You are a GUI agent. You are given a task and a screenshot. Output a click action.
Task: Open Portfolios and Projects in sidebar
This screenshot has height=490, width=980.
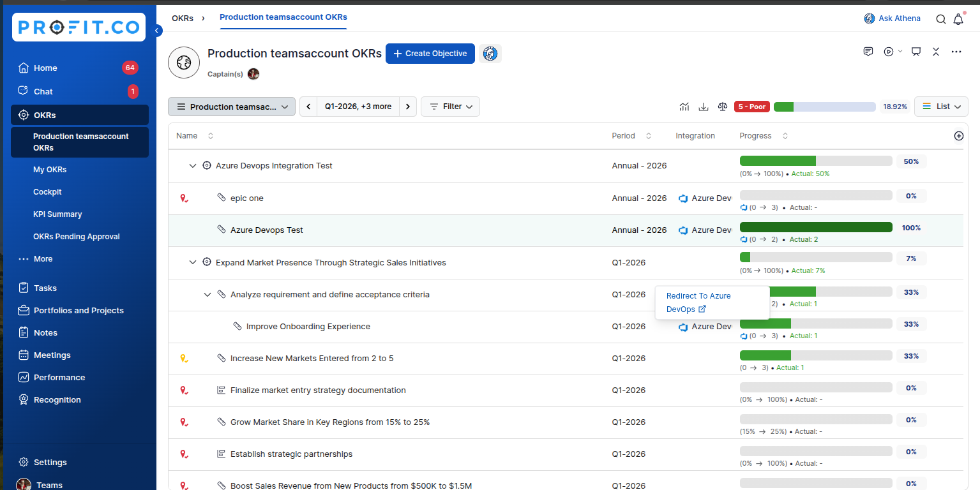click(x=80, y=310)
